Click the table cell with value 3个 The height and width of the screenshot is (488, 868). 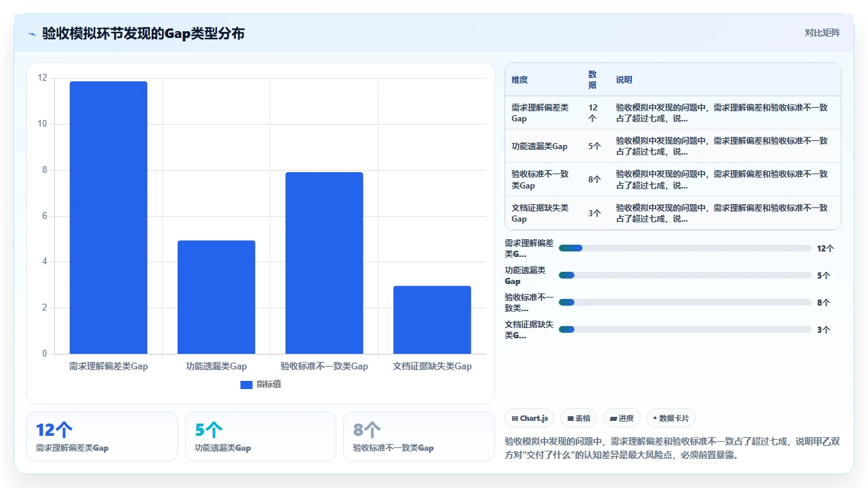click(595, 213)
